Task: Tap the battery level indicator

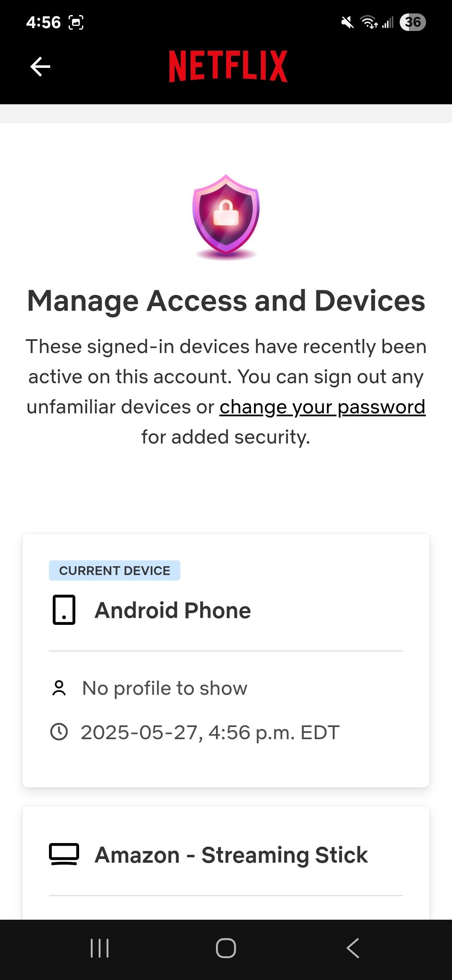Action: pyautogui.click(x=413, y=22)
